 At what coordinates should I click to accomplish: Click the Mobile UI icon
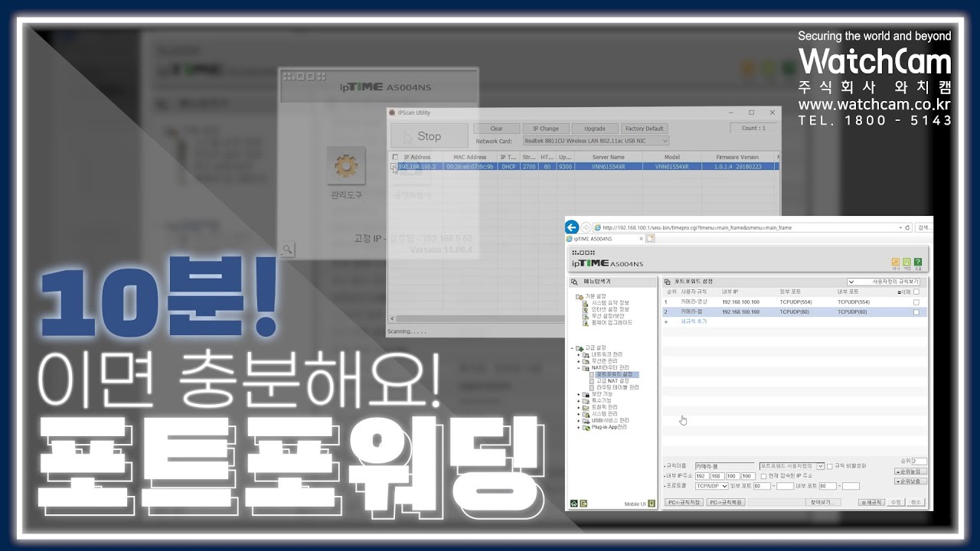tap(652, 503)
